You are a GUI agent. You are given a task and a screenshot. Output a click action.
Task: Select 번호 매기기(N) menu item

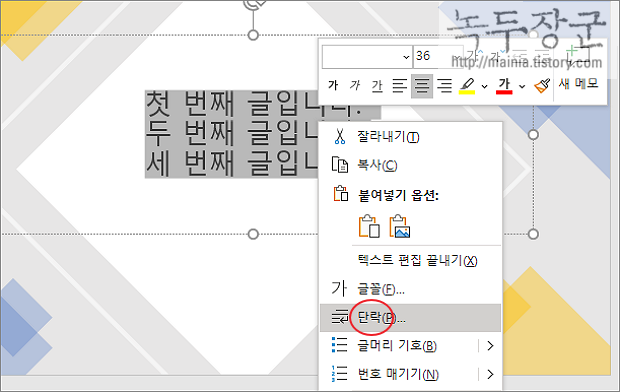(x=410, y=374)
